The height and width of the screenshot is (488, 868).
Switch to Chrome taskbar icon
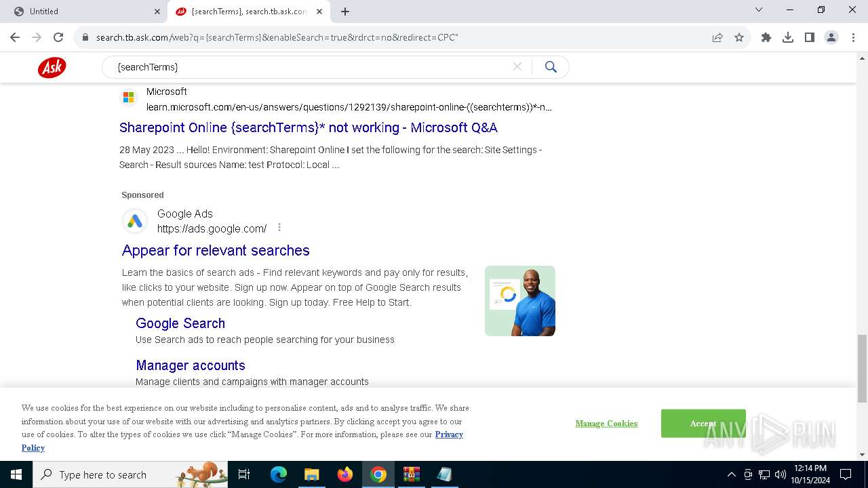click(378, 474)
